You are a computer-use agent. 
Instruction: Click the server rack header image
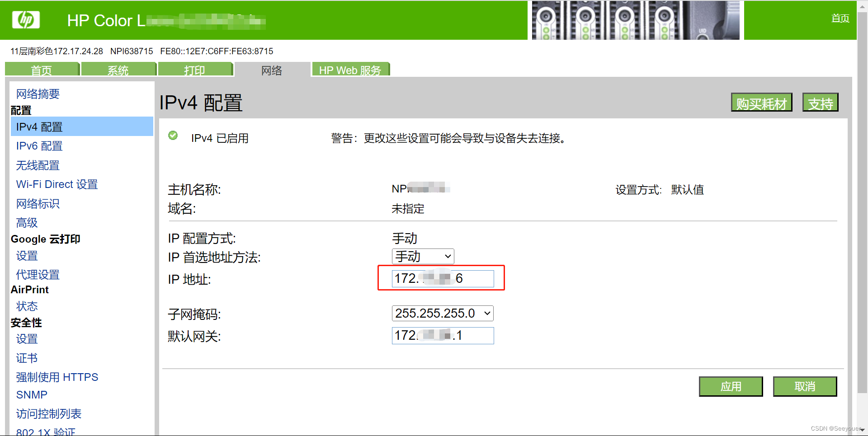click(x=636, y=20)
